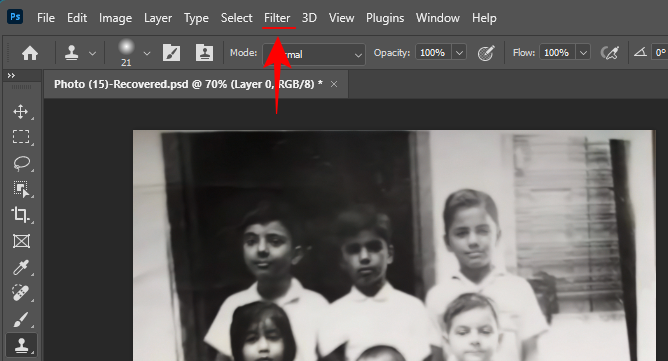Enable airbrush-style build-up icon
This screenshot has width=668, height=361.
610,53
